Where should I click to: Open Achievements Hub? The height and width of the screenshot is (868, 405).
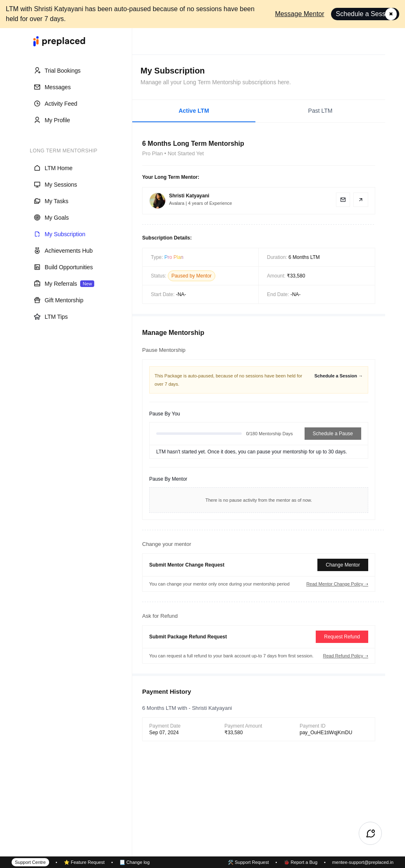(69, 251)
